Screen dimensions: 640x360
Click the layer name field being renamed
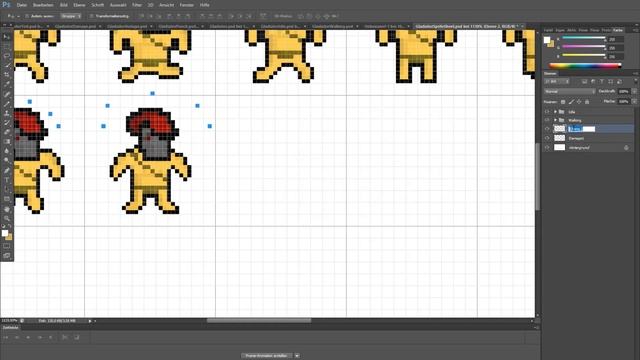[582, 129]
